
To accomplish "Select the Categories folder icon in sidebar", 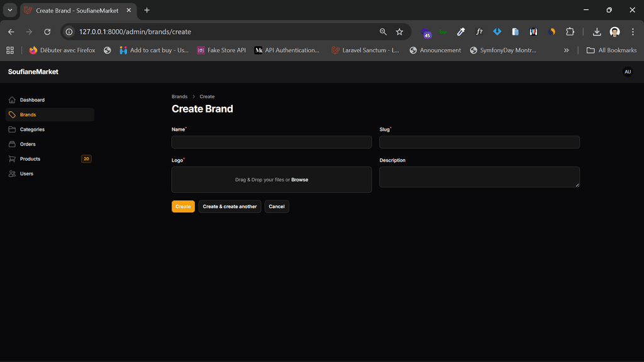I will tap(12, 129).
